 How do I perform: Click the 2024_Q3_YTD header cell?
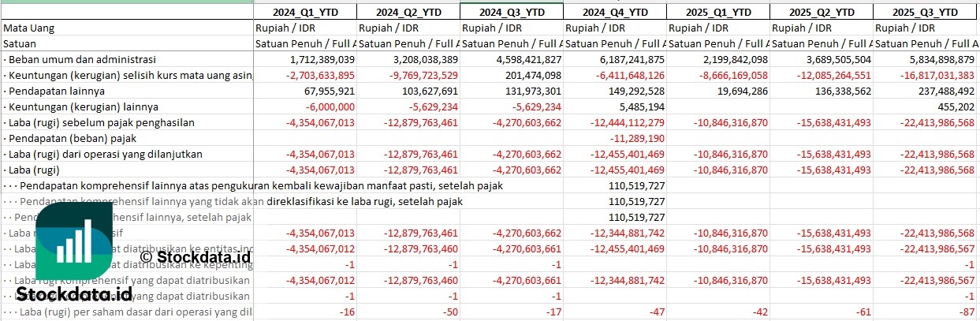coord(512,12)
